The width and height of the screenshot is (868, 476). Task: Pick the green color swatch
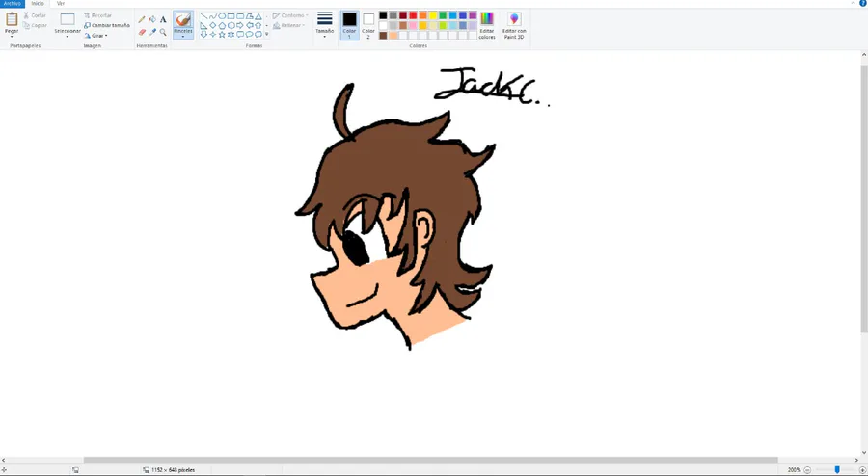(x=443, y=15)
